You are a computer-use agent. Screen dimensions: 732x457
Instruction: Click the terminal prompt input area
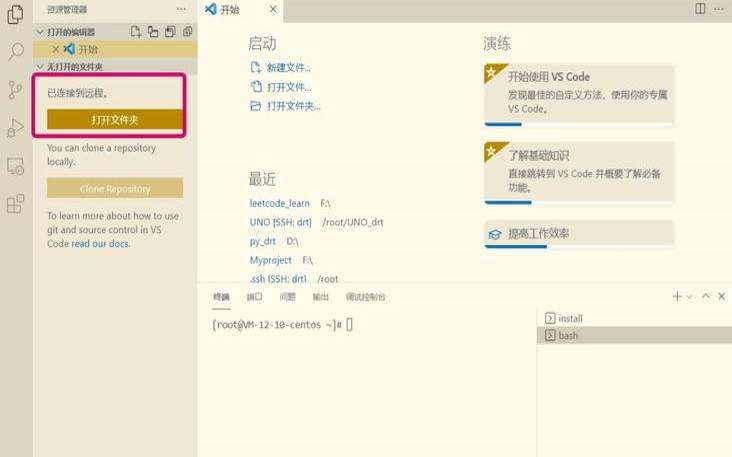click(x=349, y=324)
